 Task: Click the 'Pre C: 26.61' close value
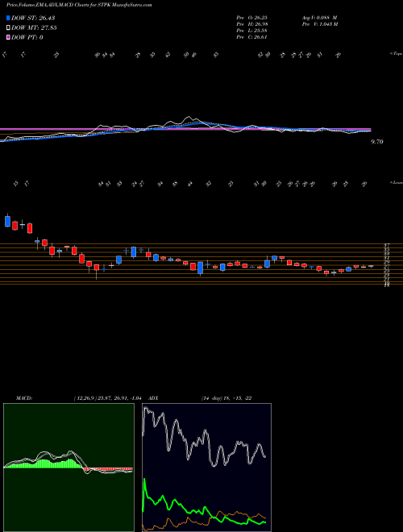(x=252, y=37)
